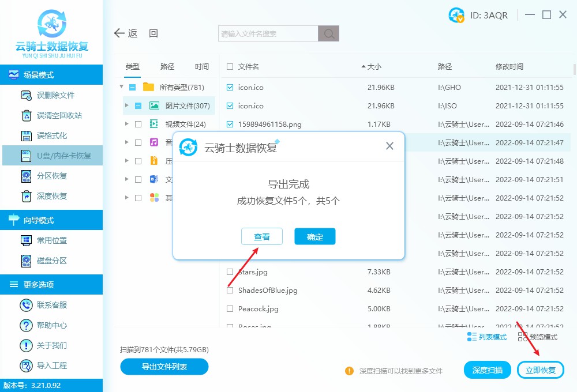Click the magnifier icon to search files
The height and width of the screenshot is (392, 577).
[x=328, y=33]
